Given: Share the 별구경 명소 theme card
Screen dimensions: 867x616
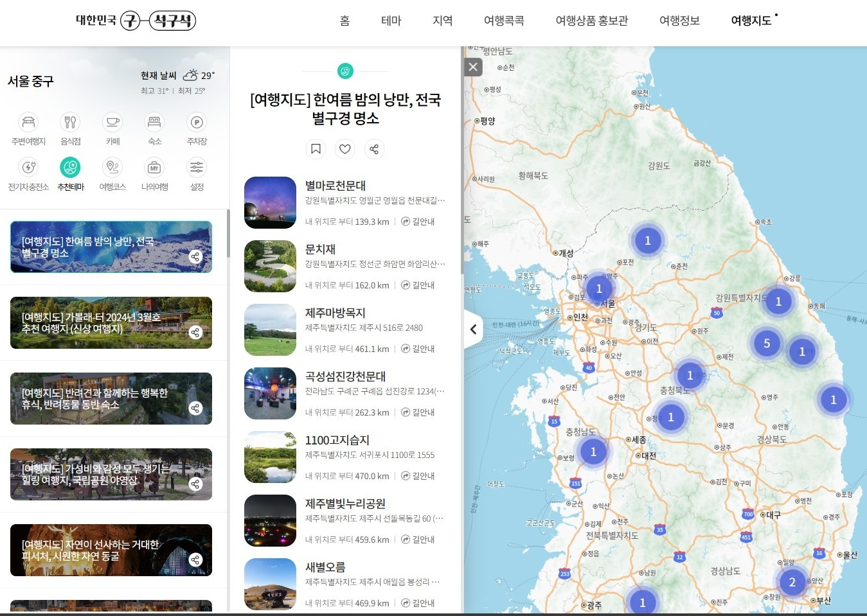Looking at the screenshot, I should point(195,257).
